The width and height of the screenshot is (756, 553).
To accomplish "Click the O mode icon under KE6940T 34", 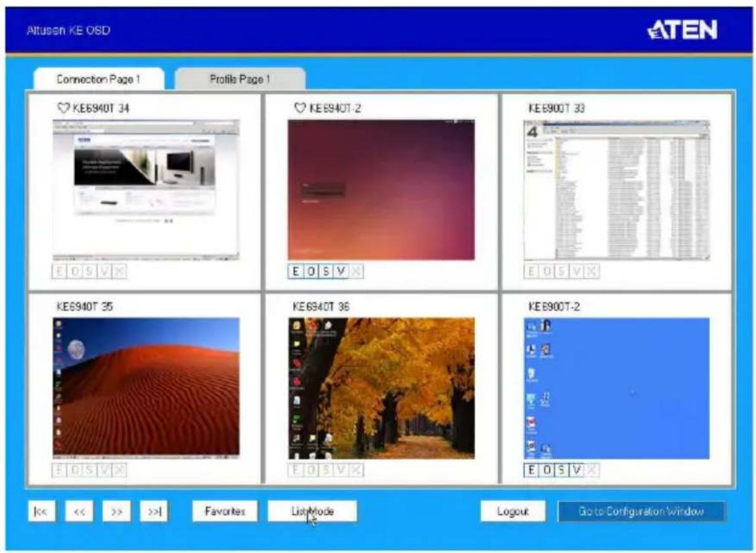I will [x=74, y=271].
